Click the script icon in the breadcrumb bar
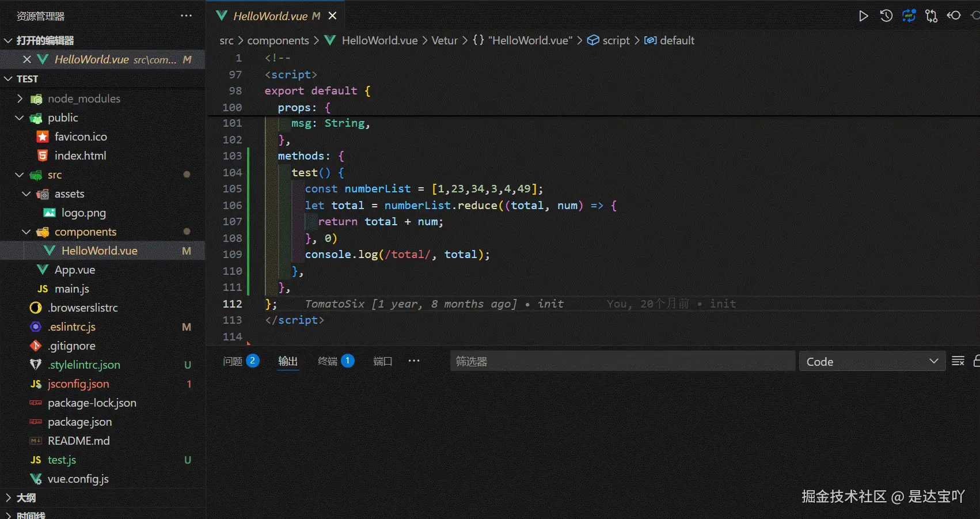 [x=593, y=40]
